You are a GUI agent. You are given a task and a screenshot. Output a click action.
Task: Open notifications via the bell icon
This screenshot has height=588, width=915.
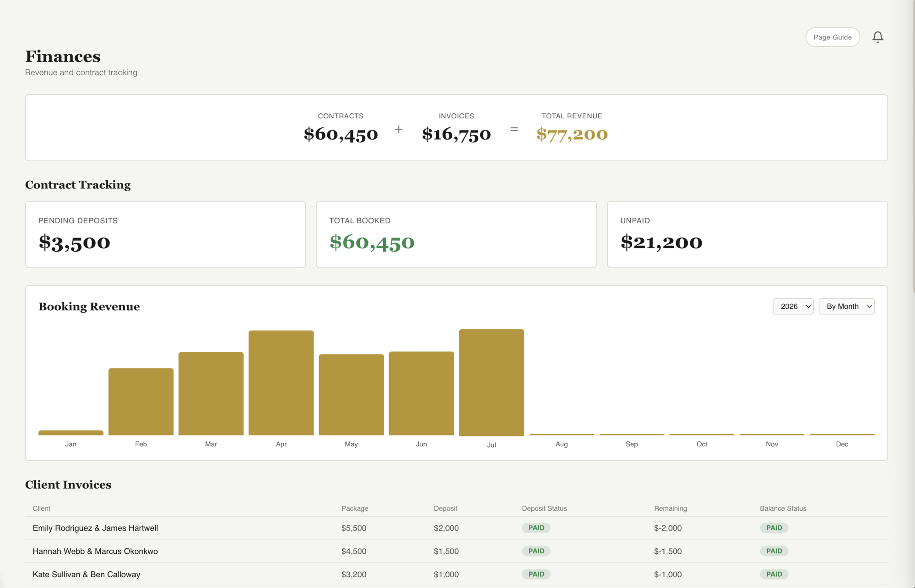[x=877, y=37]
